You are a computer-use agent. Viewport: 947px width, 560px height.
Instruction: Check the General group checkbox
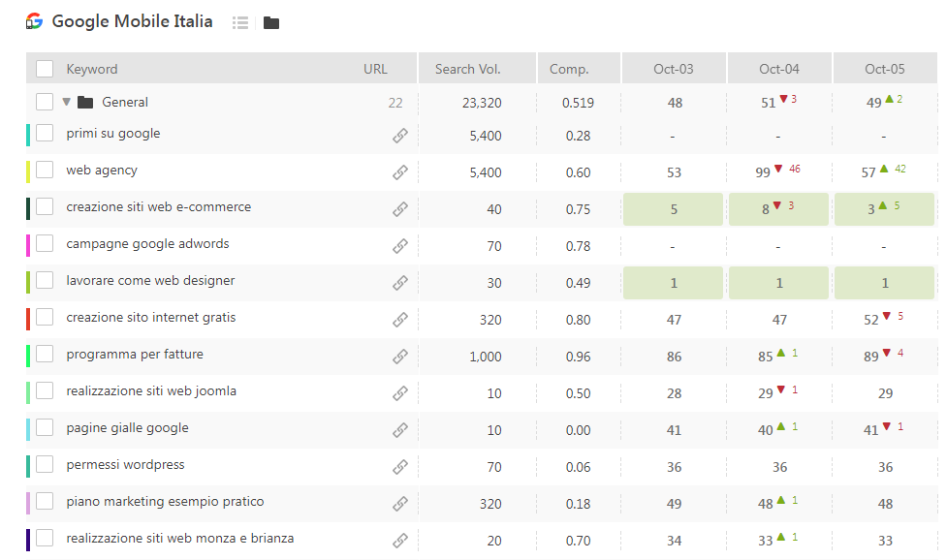[x=45, y=102]
